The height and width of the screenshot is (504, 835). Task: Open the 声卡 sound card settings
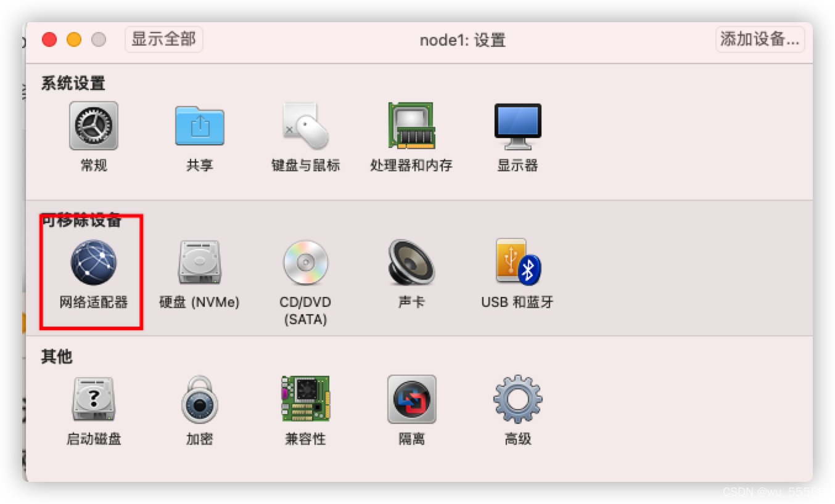pyautogui.click(x=411, y=262)
